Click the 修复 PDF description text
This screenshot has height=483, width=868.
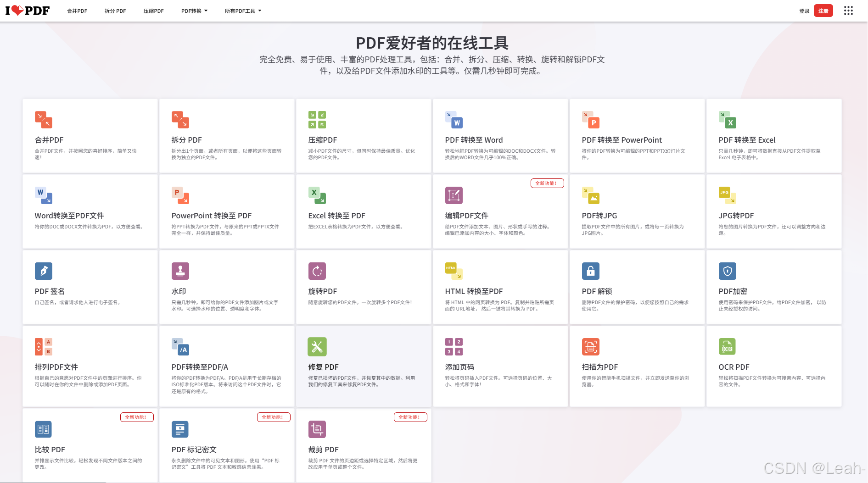pos(362,381)
